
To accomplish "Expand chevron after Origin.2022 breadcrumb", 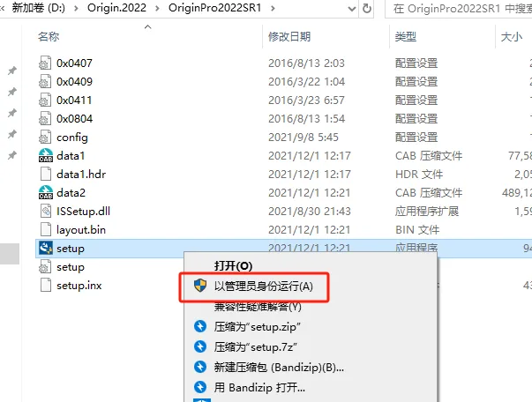I will pos(157,8).
